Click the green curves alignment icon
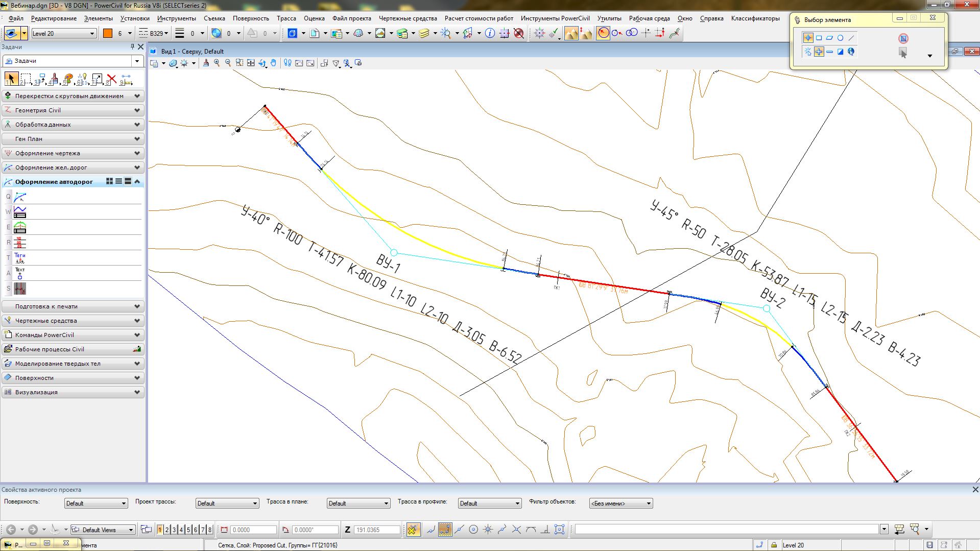The image size is (980, 551). 675,33
